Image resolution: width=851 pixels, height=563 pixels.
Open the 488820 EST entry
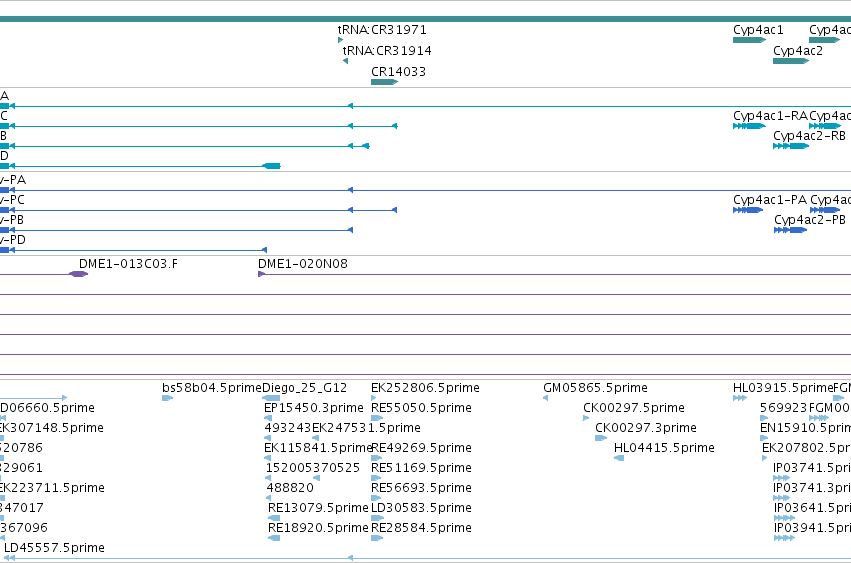tap(290, 488)
